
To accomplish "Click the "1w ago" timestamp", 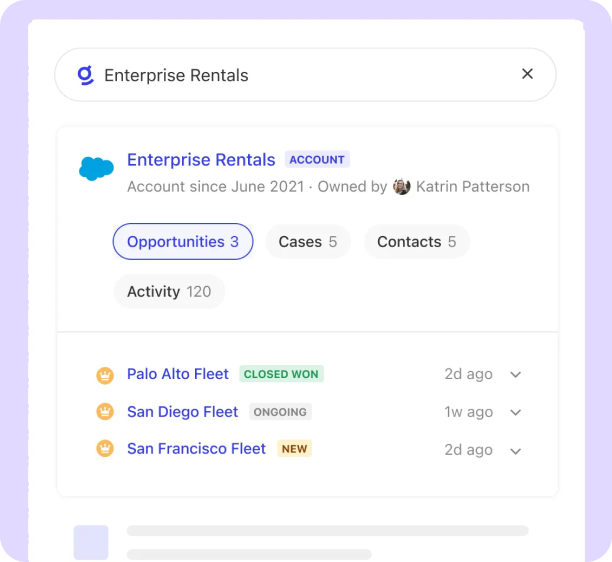I will [x=468, y=412].
